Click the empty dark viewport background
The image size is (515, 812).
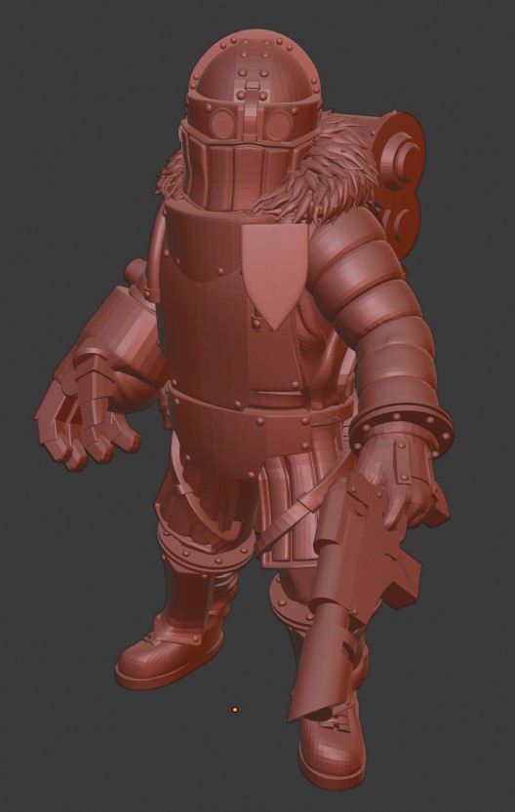78,155
